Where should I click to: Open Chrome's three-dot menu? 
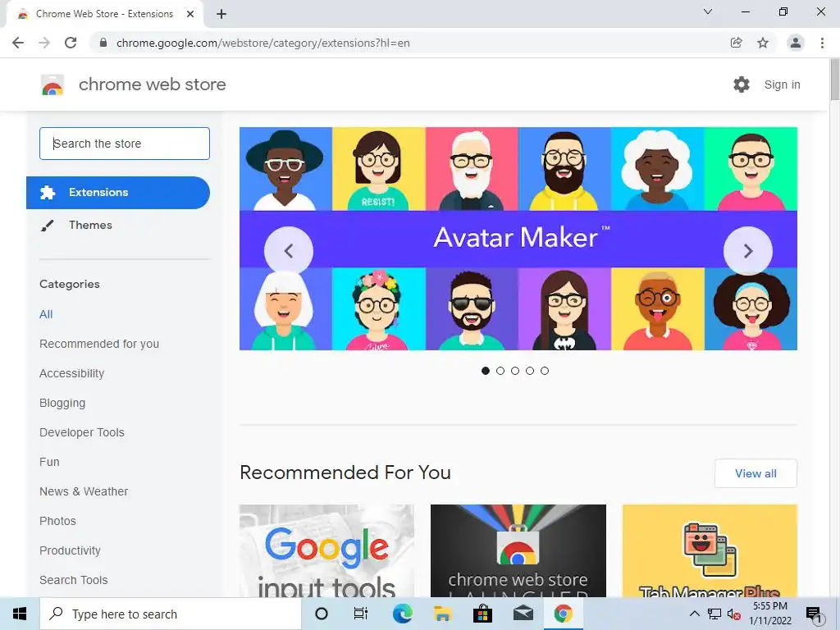click(x=822, y=43)
